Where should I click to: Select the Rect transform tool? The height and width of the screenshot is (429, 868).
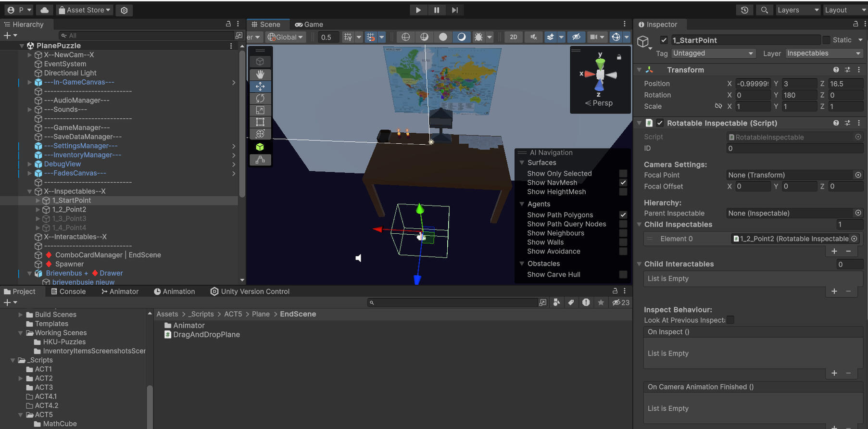260,122
